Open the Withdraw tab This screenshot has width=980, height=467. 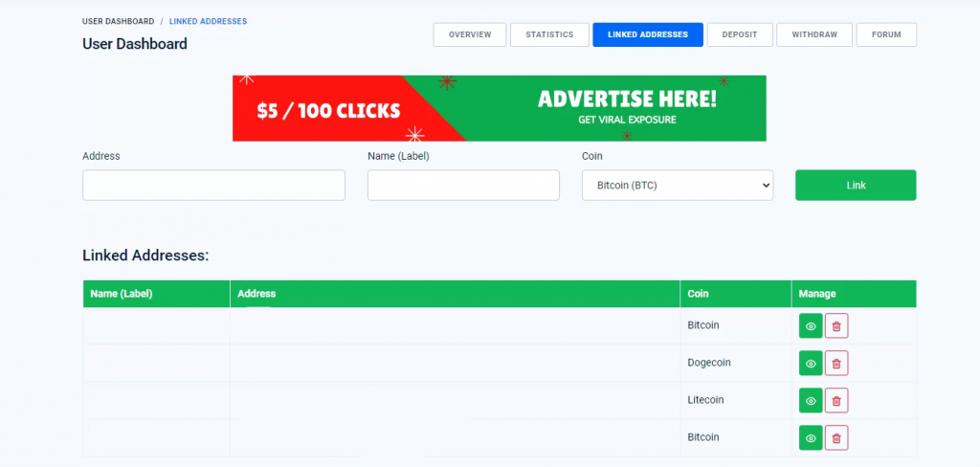(x=814, y=35)
